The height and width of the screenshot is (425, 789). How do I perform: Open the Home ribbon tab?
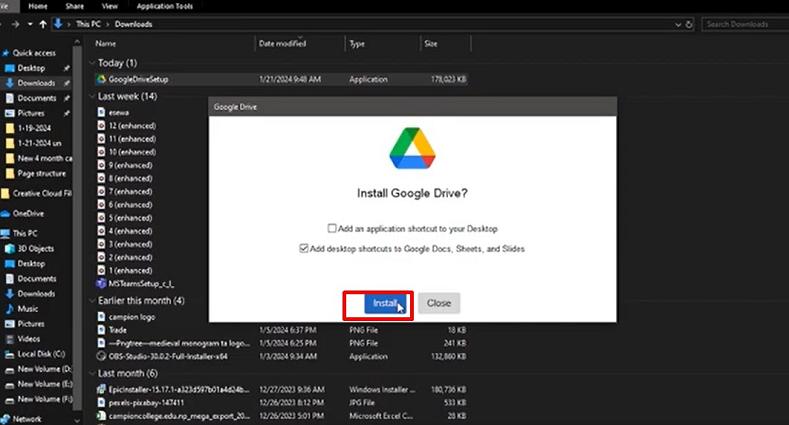[38, 7]
